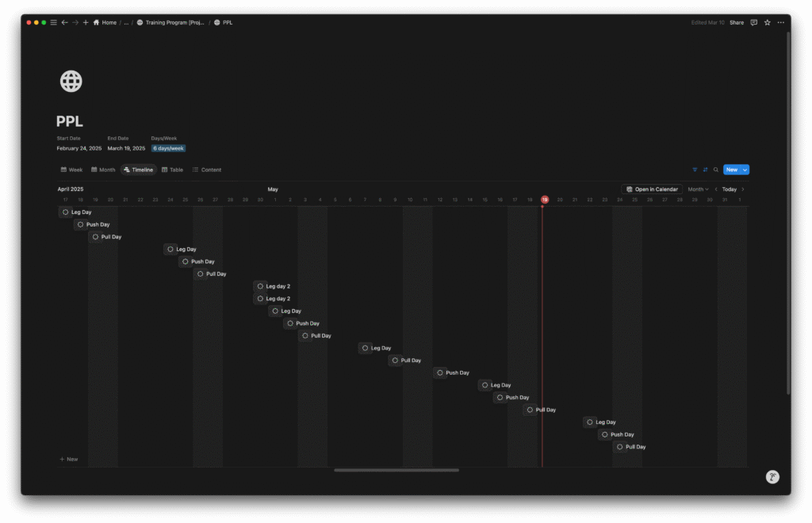Click the horizontal timeline scrollbar

(396, 470)
